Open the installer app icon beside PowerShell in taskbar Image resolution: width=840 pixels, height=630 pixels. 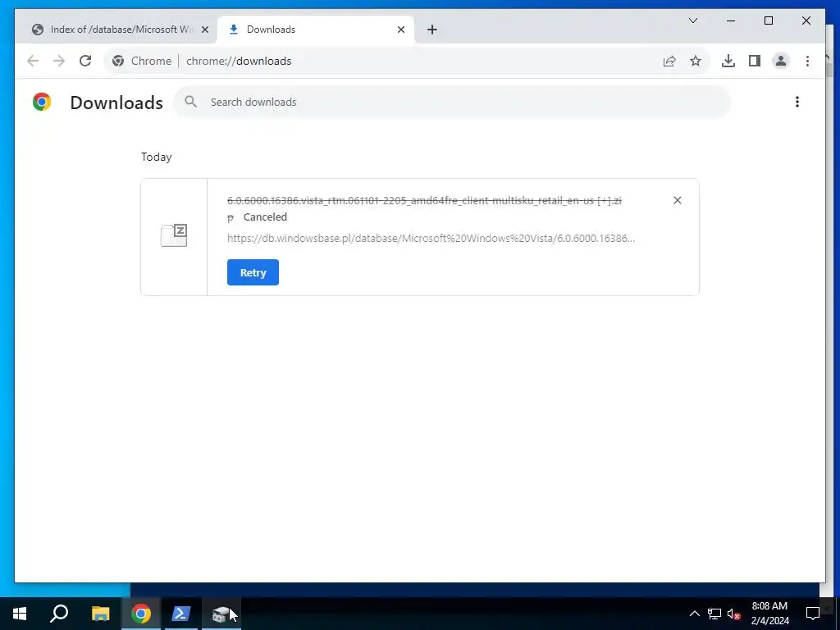221,614
